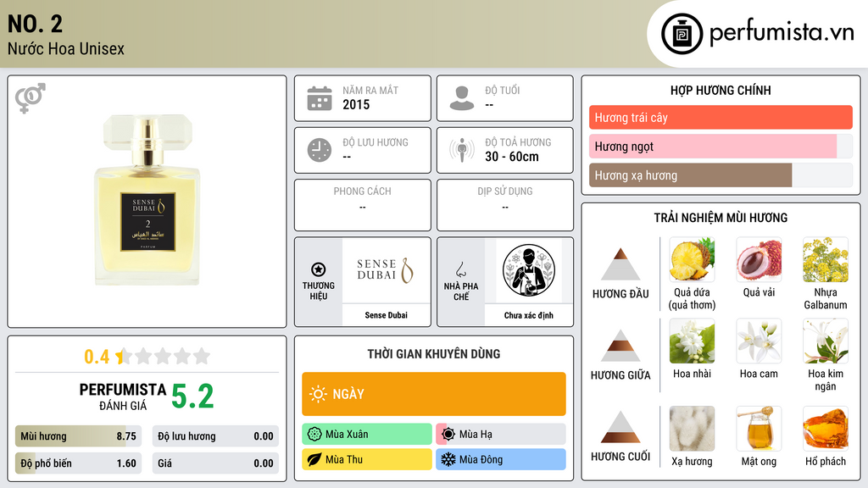Image resolution: width=868 pixels, height=488 pixels.
Task: Click the star badge icon above Thương hiệu
Action: [x=319, y=269]
